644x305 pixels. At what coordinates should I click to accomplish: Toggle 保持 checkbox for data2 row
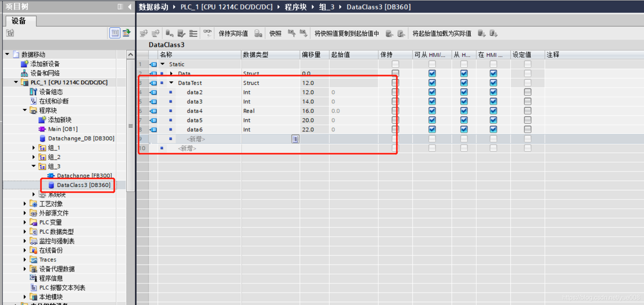[x=395, y=92]
